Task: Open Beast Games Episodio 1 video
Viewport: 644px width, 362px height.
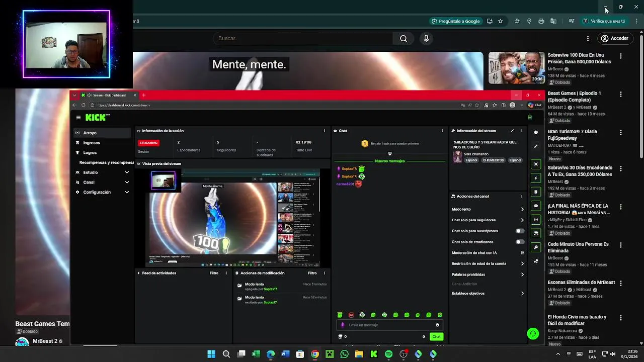Action: (575, 97)
